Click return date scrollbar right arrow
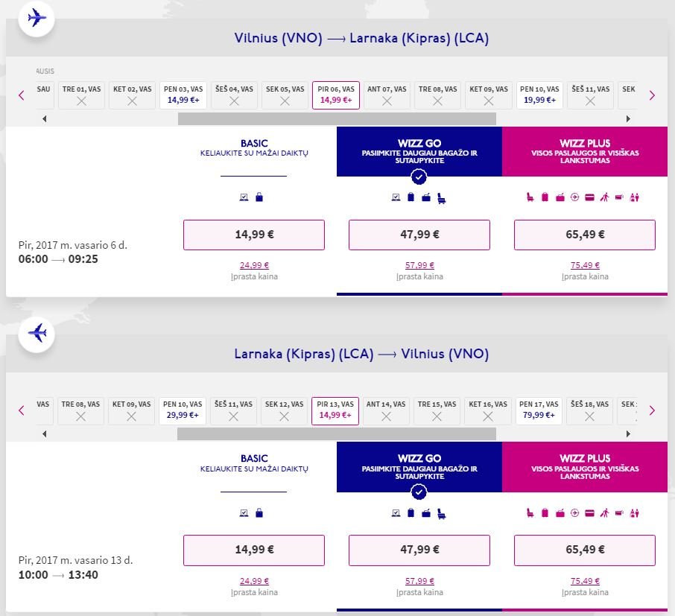Screen dimensions: 675x616 click(x=628, y=434)
